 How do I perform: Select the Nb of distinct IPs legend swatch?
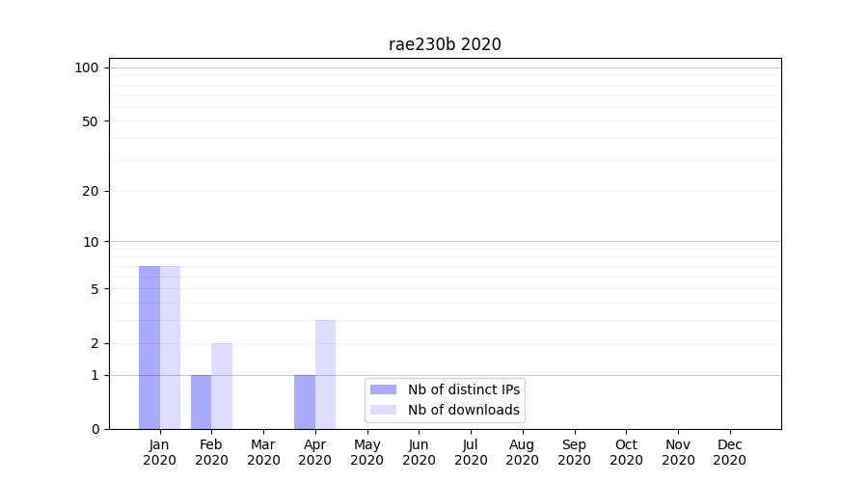click(x=383, y=389)
